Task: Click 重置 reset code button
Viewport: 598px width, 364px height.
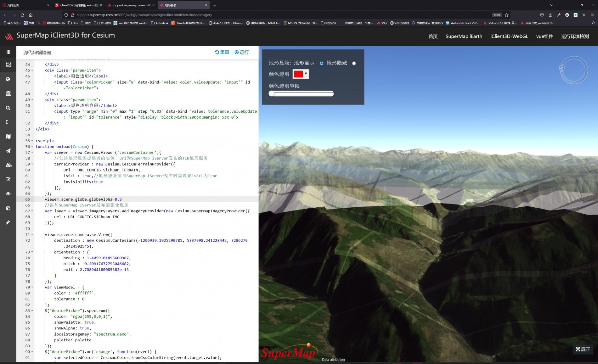Action: tap(222, 52)
